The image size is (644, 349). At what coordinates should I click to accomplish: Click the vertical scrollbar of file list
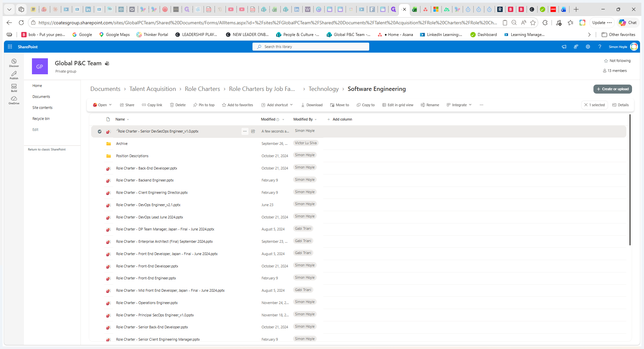(x=630, y=180)
